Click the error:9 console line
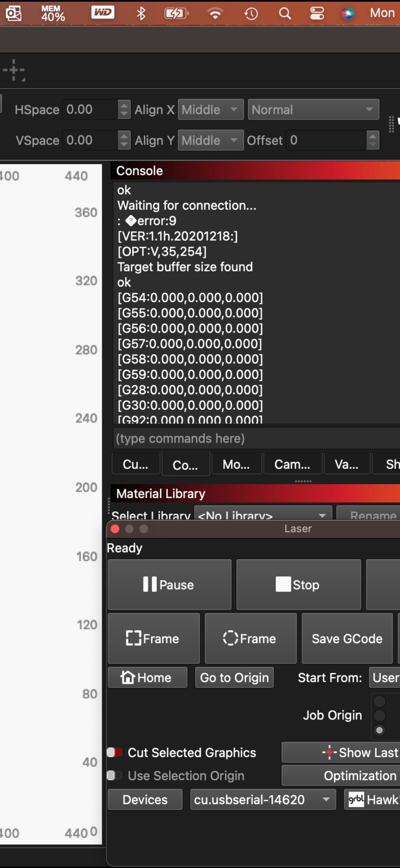 pos(147,221)
